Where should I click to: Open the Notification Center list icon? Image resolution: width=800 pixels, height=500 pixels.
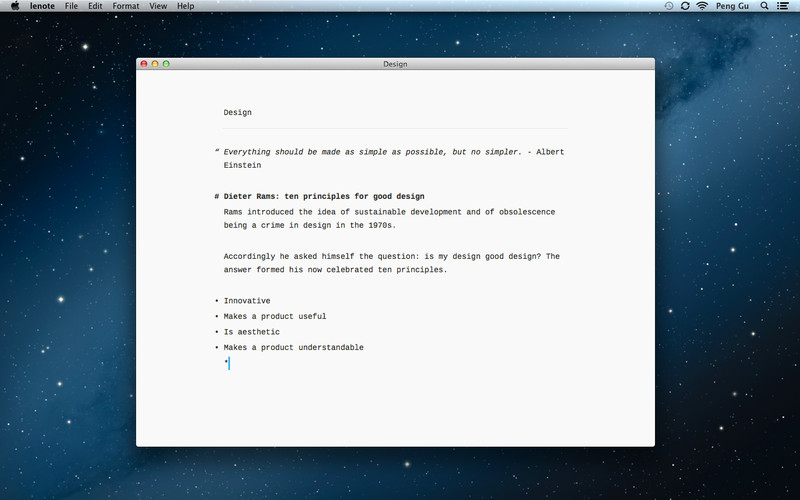coord(785,6)
